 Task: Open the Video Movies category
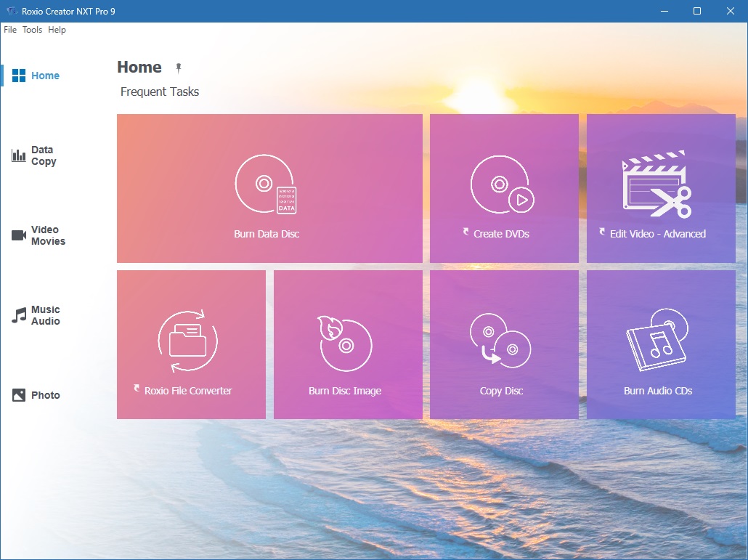38,235
